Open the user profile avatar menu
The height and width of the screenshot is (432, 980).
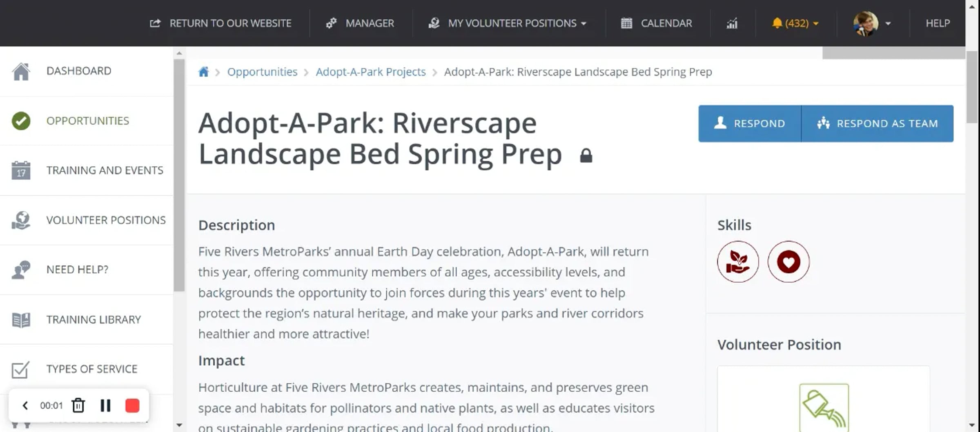click(x=872, y=23)
